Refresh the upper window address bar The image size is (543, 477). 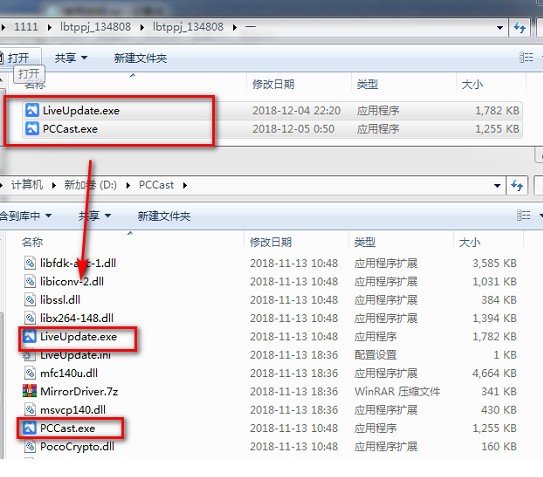519,27
